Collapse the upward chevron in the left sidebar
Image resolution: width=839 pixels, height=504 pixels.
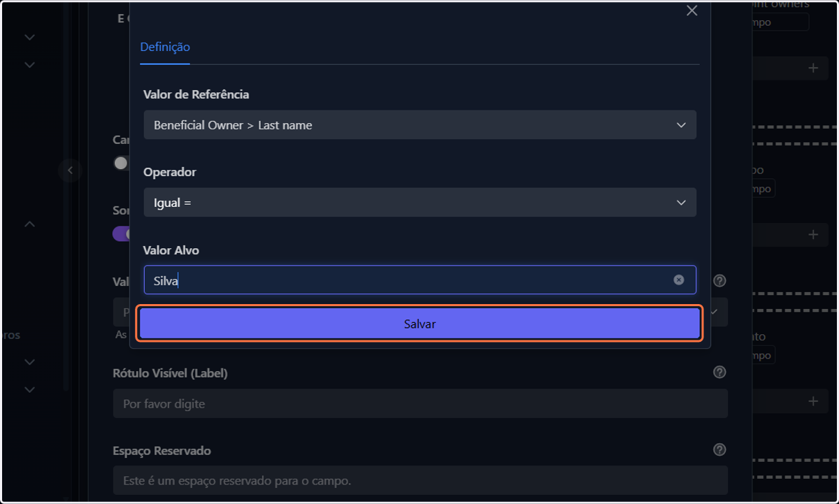tap(29, 224)
